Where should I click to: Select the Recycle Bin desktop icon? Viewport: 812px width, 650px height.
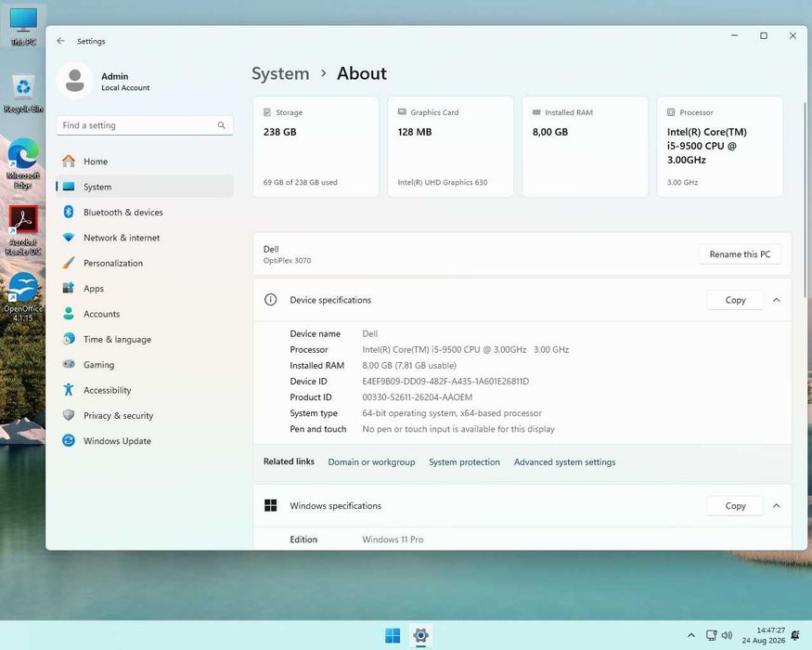click(23, 94)
